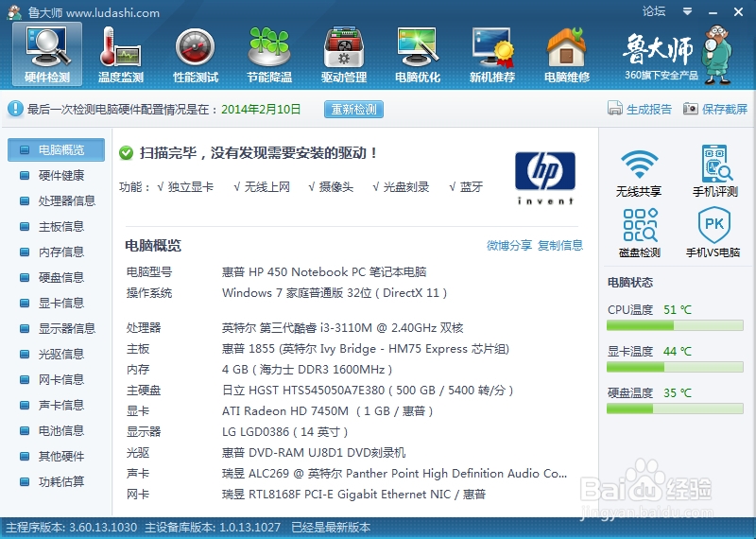Select 显卡信息 in sidebar
756x539 pixels.
[56, 303]
